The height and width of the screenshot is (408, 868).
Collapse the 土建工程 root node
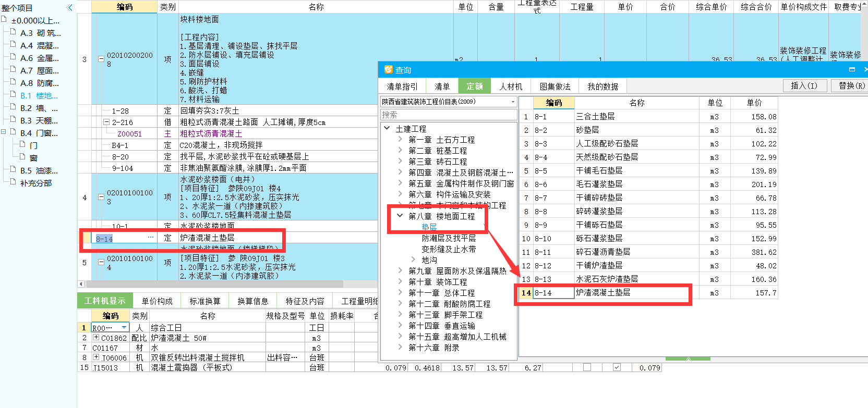tap(387, 128)
